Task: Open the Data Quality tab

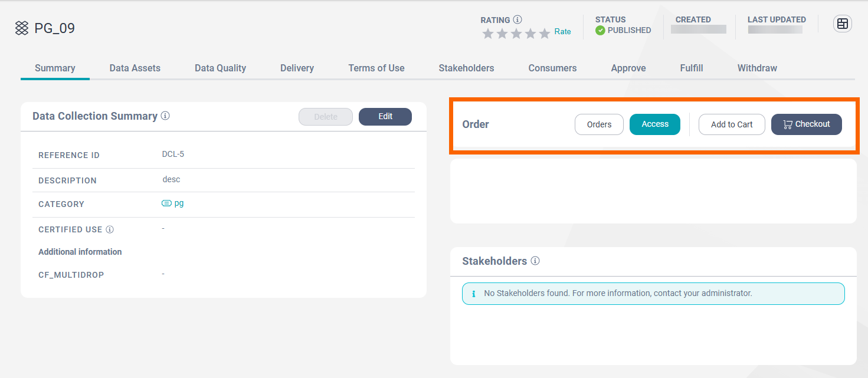Action: [220, 68]
